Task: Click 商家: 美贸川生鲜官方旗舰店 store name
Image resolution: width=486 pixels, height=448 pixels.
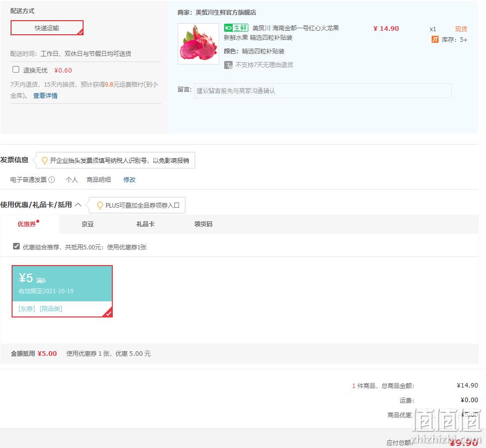Action: pyautogui.click(x=217, y=13)
